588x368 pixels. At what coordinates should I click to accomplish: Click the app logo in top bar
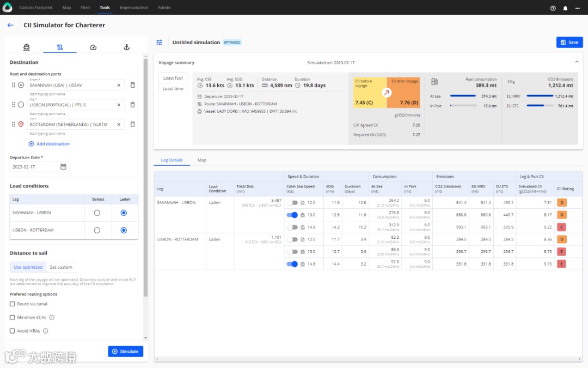point(7,7)
